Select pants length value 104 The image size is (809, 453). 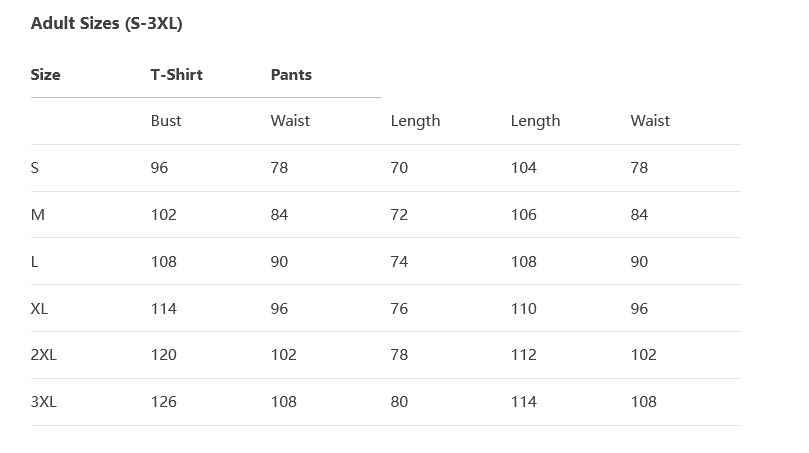pos(524,168)
